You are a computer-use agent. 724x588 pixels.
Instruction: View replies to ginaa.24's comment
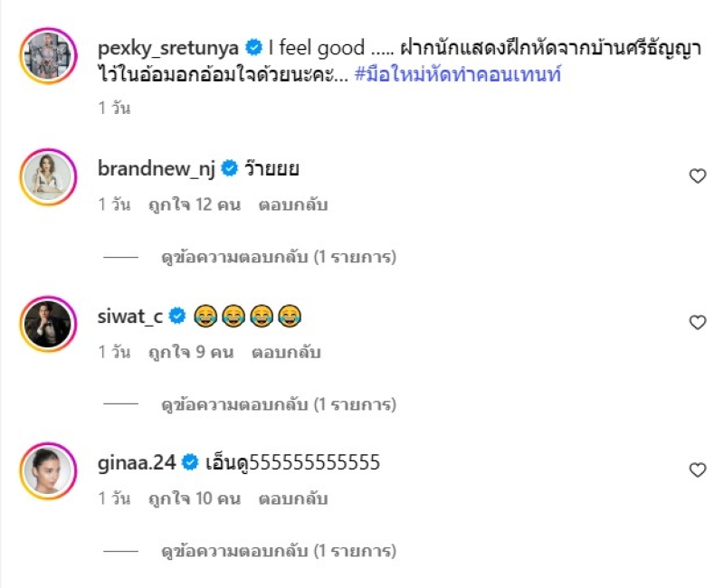[279, 550]
